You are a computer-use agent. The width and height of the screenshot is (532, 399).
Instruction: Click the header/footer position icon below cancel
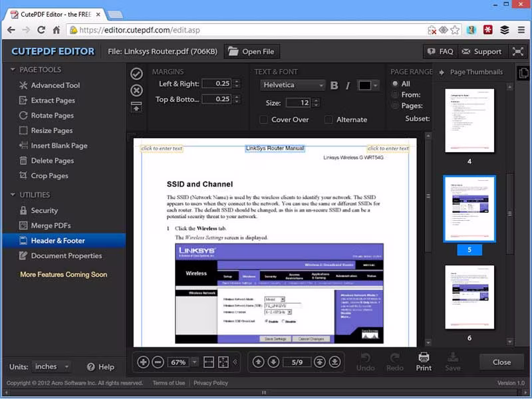click(x=136, y=107)
